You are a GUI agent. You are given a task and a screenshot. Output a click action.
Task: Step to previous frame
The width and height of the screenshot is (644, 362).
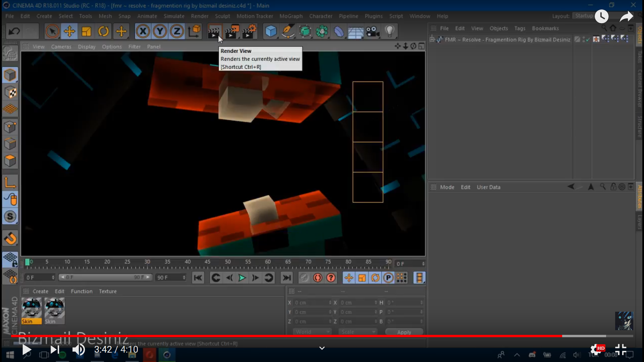point(229,278)
